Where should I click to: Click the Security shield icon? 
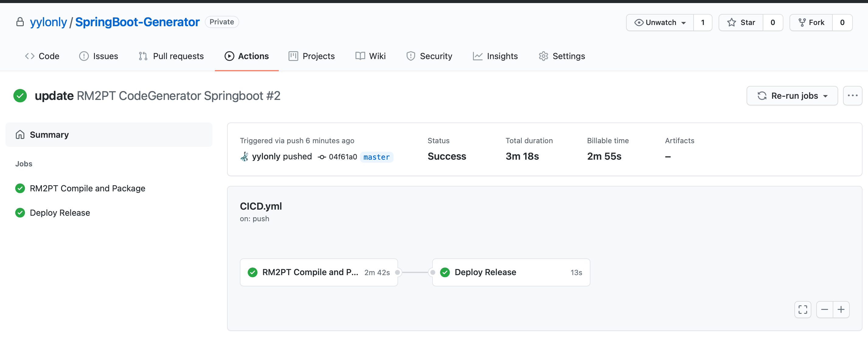[410, 56]
